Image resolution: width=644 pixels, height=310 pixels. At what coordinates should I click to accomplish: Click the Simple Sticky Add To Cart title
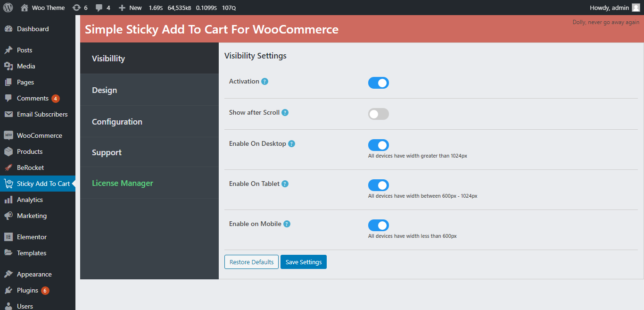(x=212, y=29)
